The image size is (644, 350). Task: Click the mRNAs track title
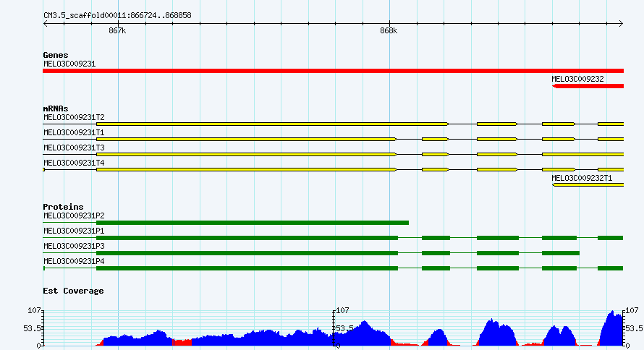click(x=56, y=108)
